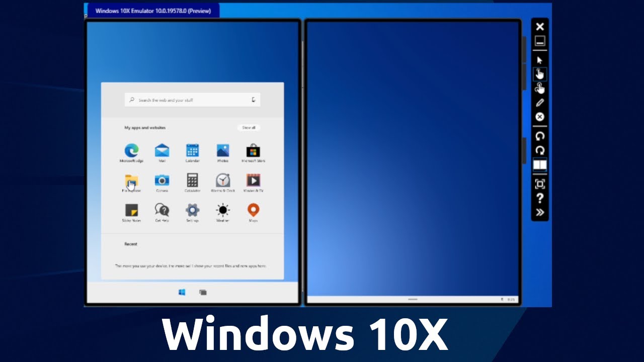Viewport: 644px width, 362px height.
Task: Click the Show all button
Action: [249, 128]
